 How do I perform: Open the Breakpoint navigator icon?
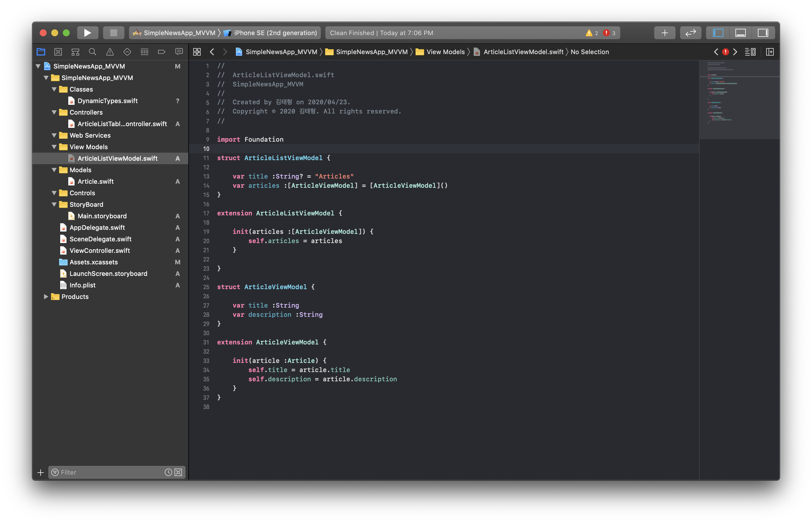point(162,52)
